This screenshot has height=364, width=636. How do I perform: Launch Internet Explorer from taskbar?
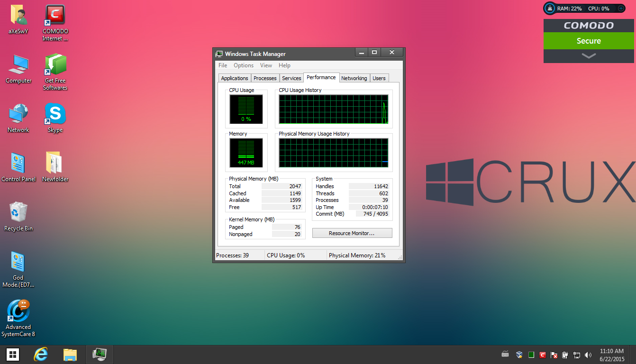[x=41, y=354]
